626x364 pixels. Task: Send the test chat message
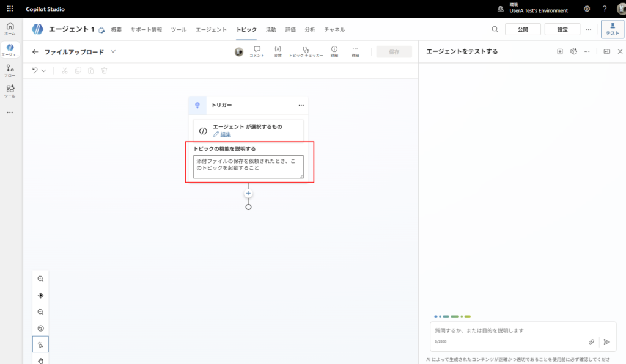tap(606, 342)
